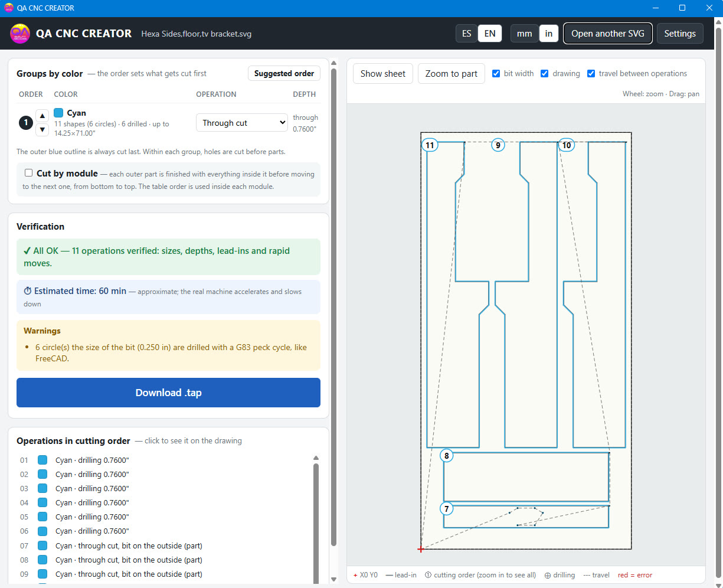The width and height of the screenshot is (723, 588).
Task: Click Open another SVG button
Action: point(608,34)
